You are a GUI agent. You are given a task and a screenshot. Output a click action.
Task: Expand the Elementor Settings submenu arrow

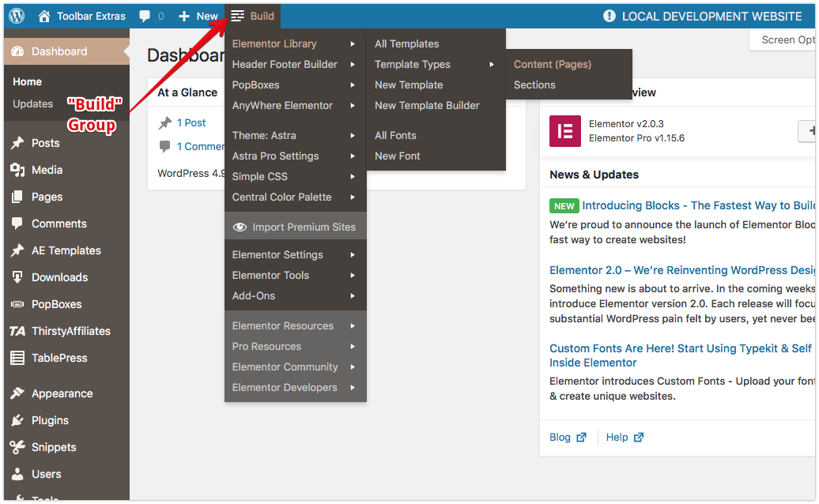tap(353, 254)
